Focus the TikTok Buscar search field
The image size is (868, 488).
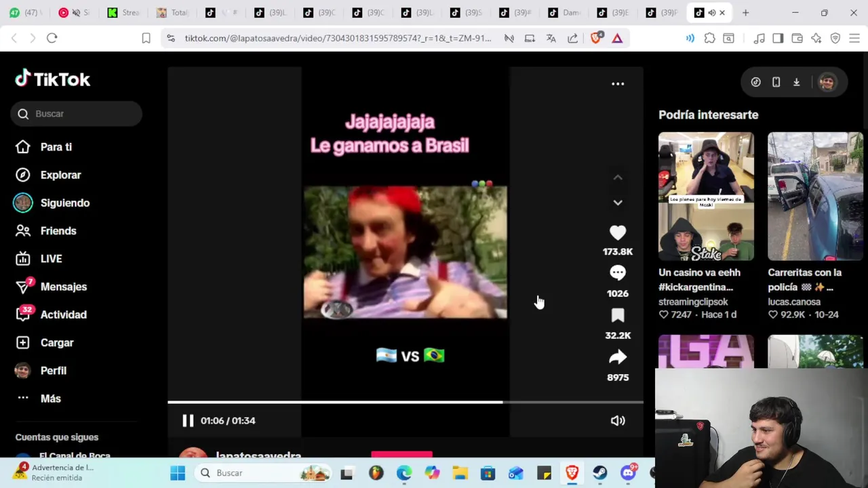coord(76,114)
